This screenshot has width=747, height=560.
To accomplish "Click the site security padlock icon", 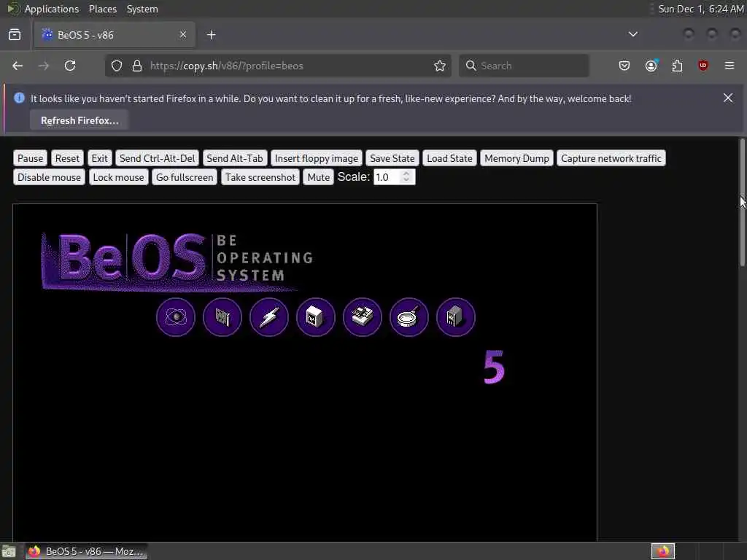I will pyautogui.click(x=137, y=66).
